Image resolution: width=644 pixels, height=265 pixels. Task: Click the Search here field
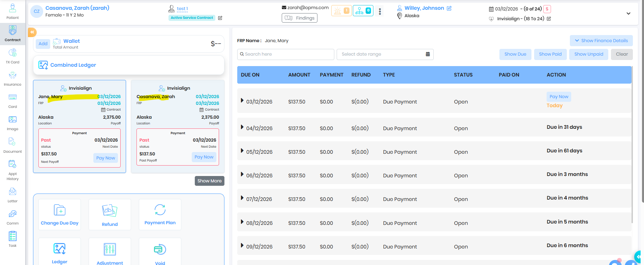(x=286, y=54)
